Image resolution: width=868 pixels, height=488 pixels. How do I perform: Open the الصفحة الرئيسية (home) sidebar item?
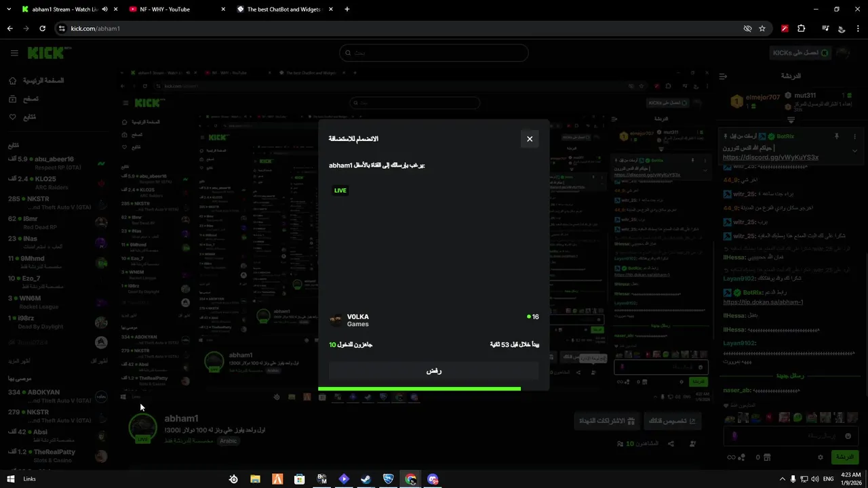pos(37,81)
